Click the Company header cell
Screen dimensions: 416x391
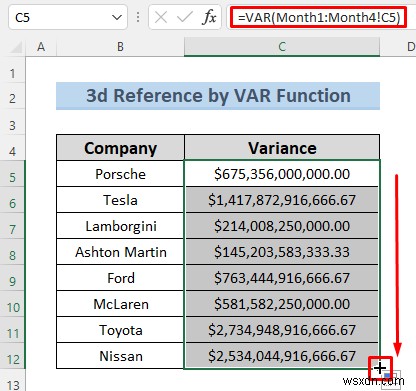[120, 148]
